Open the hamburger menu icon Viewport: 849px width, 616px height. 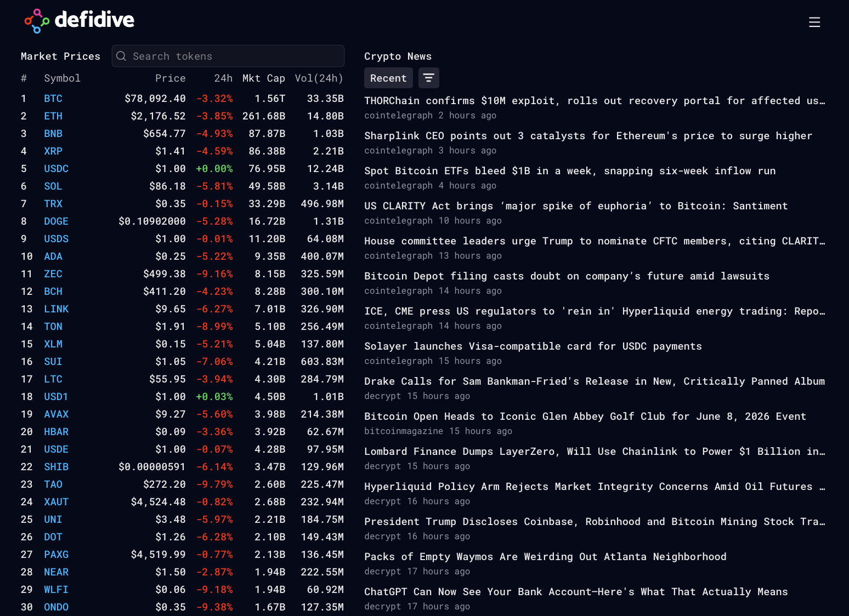click(814, 22)
